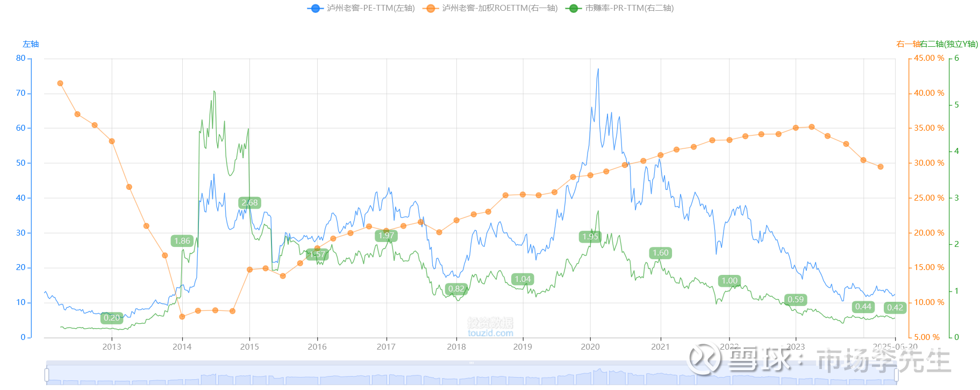Click the 右二轴(独立Y轴) axis title
This screenshot has width=980, height=390.
coord(949,44)
